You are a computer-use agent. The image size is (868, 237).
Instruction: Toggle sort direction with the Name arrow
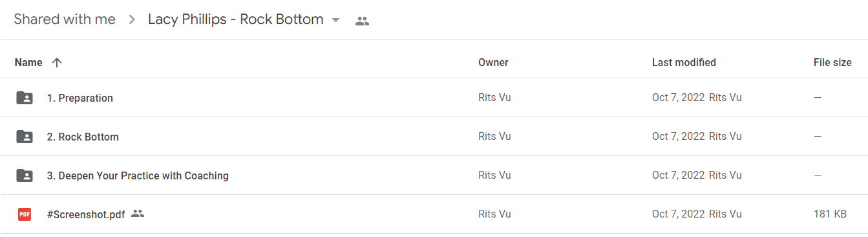point(57,63)
